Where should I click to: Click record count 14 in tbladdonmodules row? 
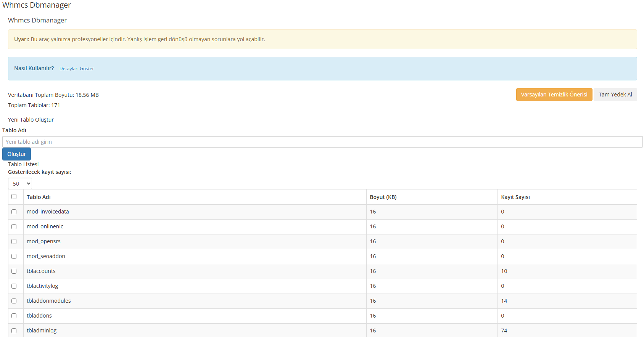tap(504, 301)
